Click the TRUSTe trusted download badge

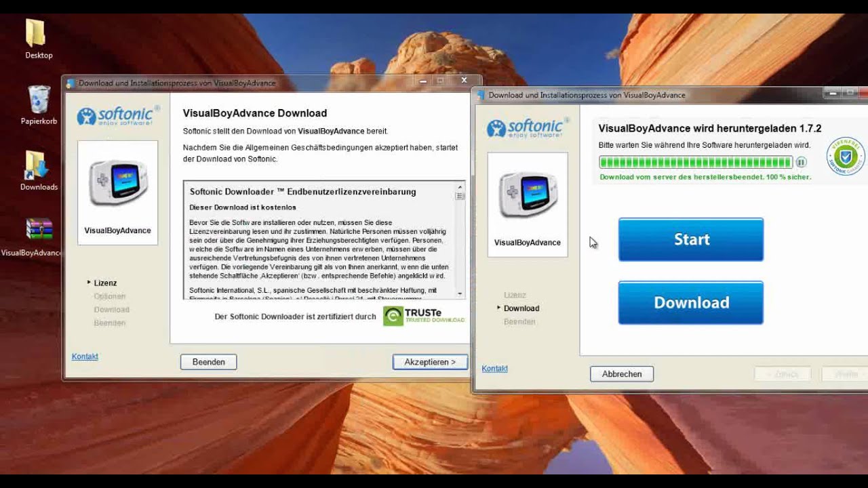coord(424,316)
